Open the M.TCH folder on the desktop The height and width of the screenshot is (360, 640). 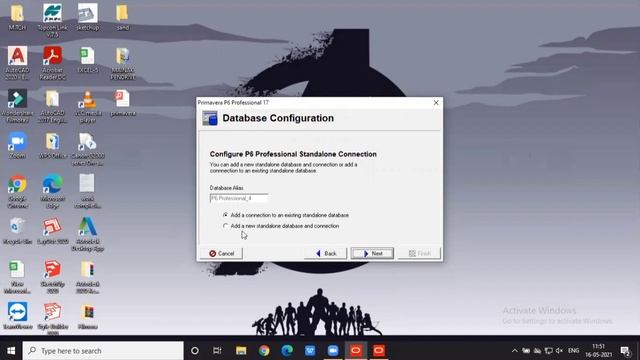17,17
